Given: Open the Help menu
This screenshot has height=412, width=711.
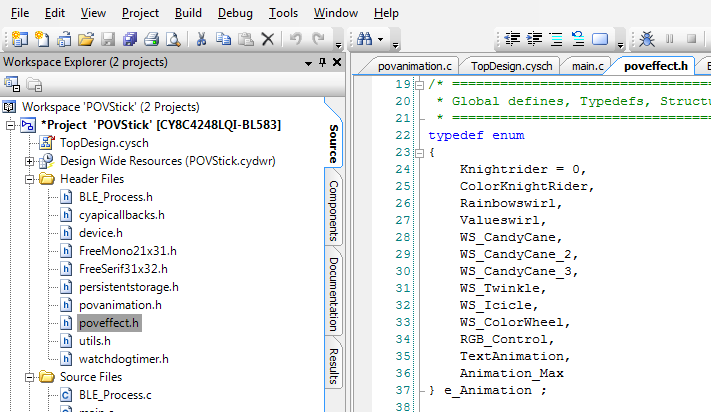Looking at the screenshot, I should [386, 13].
